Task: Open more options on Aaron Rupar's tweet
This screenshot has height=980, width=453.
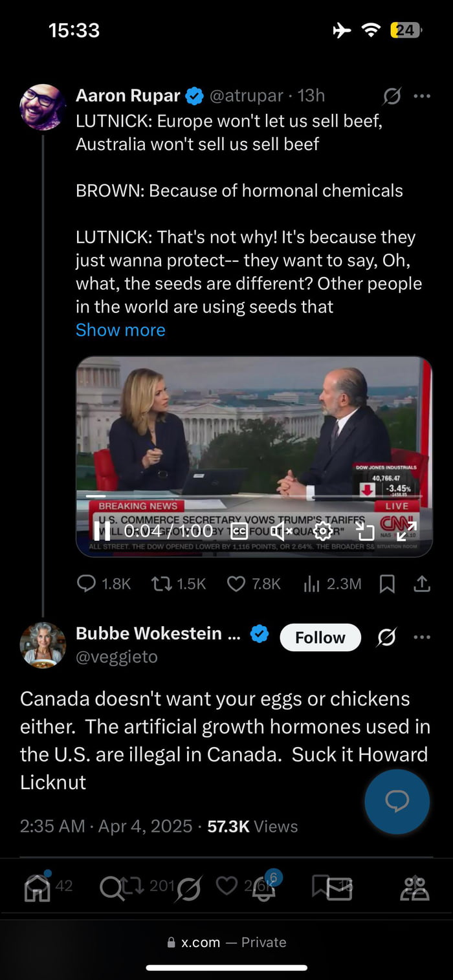Action: coord(422,96)
